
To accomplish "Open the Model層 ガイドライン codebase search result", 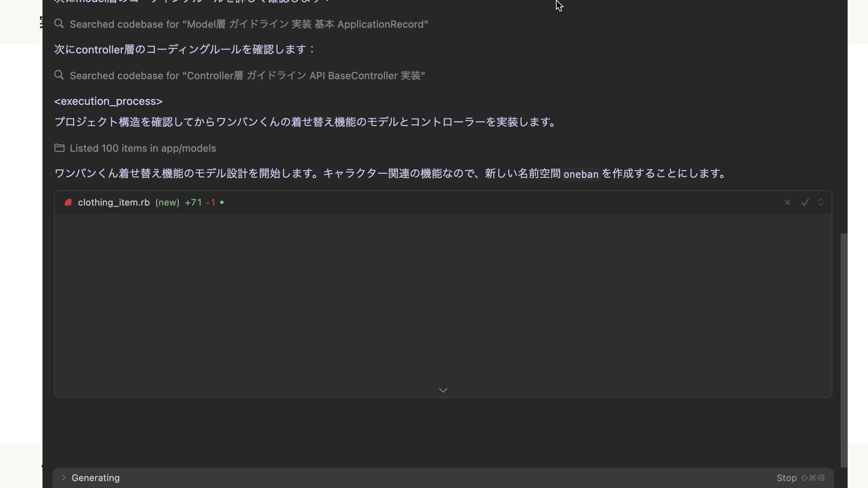I will click(249, 24).
